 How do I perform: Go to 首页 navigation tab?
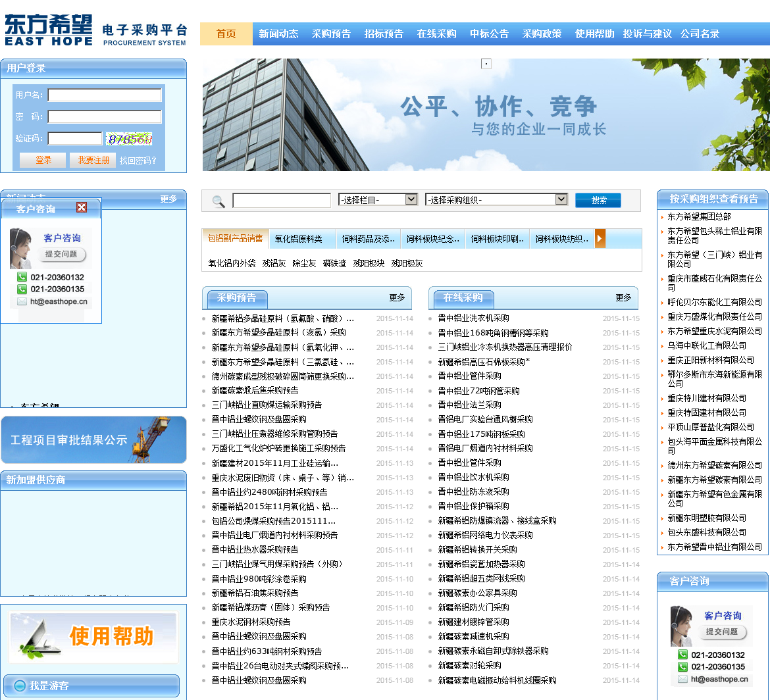point(226,34)
